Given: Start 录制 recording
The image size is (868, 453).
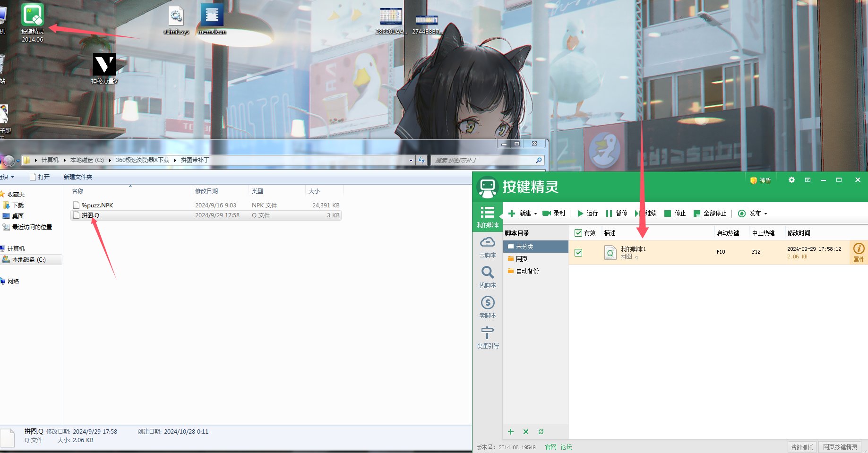Looking at the screenshot, I should point(554,214).
